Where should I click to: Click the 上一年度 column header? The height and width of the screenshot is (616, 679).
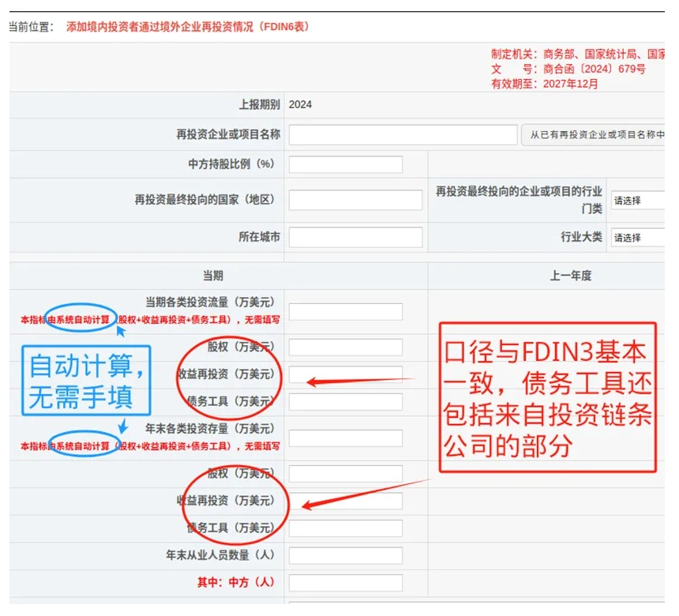click(570, 276)
